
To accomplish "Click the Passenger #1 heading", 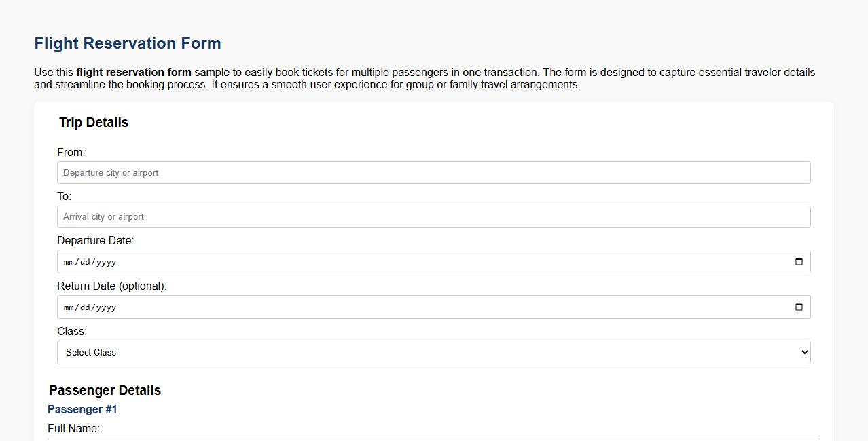I will tap(82, 409).
